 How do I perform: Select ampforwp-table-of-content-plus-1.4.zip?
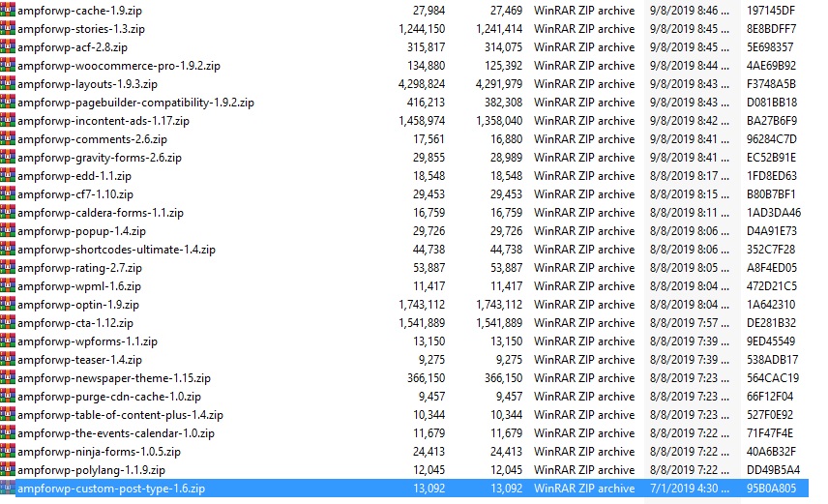point(120,415)
